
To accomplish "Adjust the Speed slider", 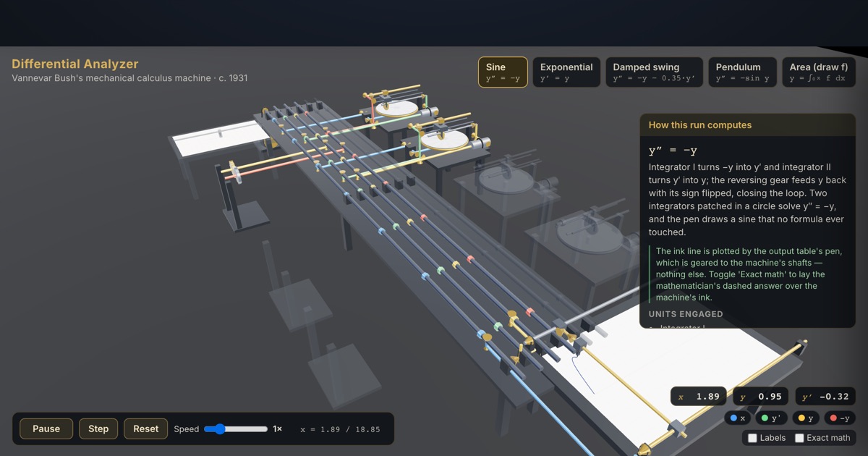I will pos(236,429).
